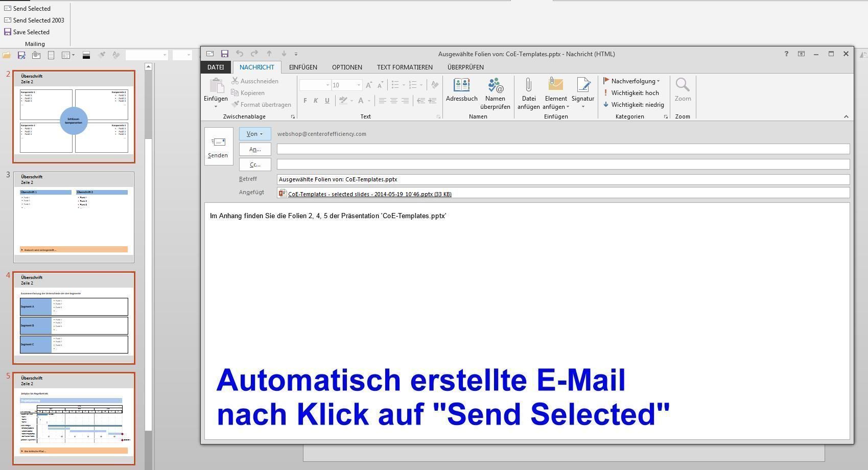Open the attached CoE-Templates selected slides file
The height and width of the screenshot is (470, 868).
coord(369,194)
